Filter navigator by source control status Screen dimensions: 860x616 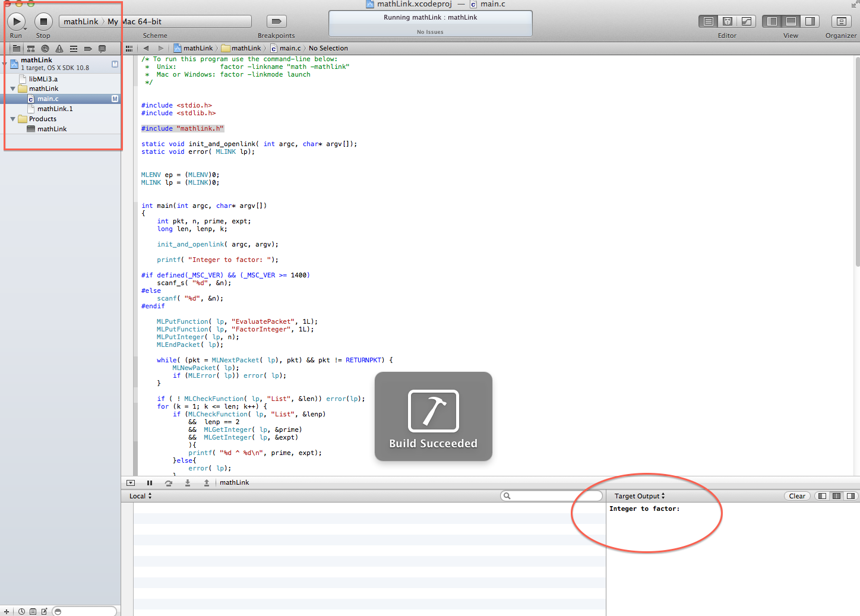click(x=33, y=611)
